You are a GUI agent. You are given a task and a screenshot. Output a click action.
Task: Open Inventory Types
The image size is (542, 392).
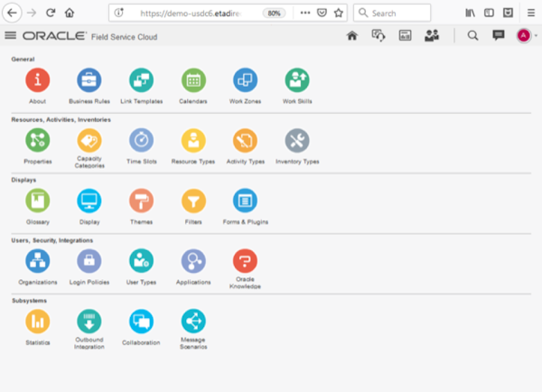click(x=297, y=140)
